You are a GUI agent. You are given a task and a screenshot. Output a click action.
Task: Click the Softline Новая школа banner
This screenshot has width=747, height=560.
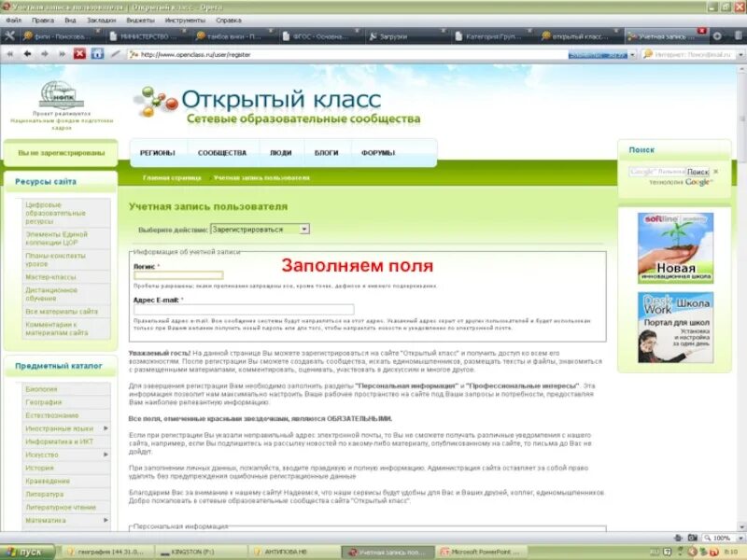tap(675, 248)
